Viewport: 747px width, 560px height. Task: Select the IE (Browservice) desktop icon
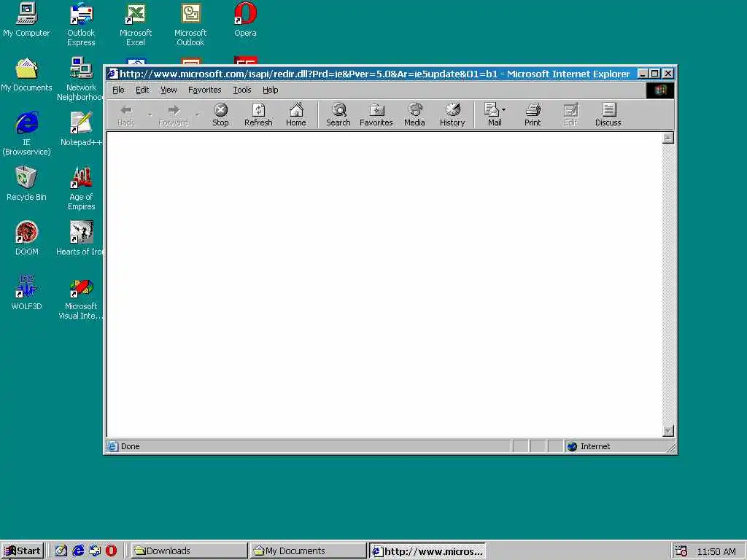26,134
